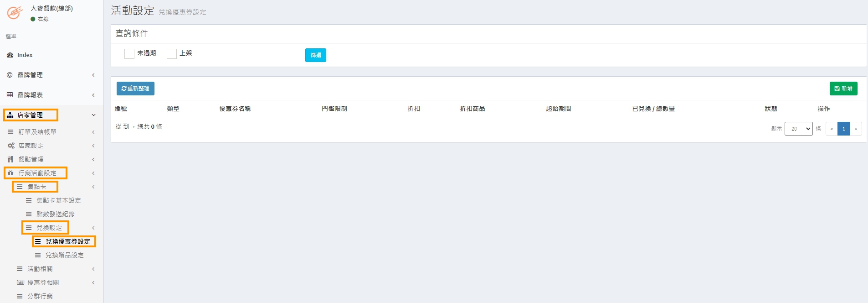
Task: Toggle the 未過期 checkbox
Action: coord(129,54)
